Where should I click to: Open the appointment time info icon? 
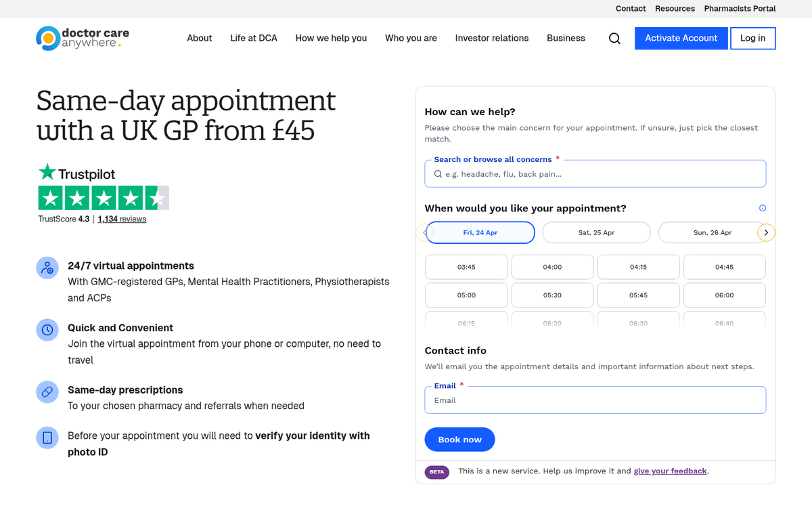pyautogui.click(x=762, y=208)
